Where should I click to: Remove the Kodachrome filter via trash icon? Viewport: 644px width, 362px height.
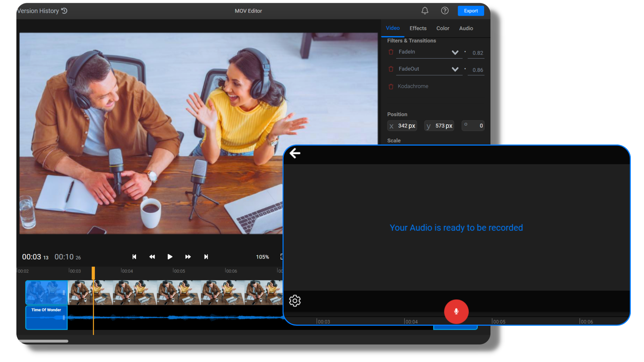[x=391, y=86]
